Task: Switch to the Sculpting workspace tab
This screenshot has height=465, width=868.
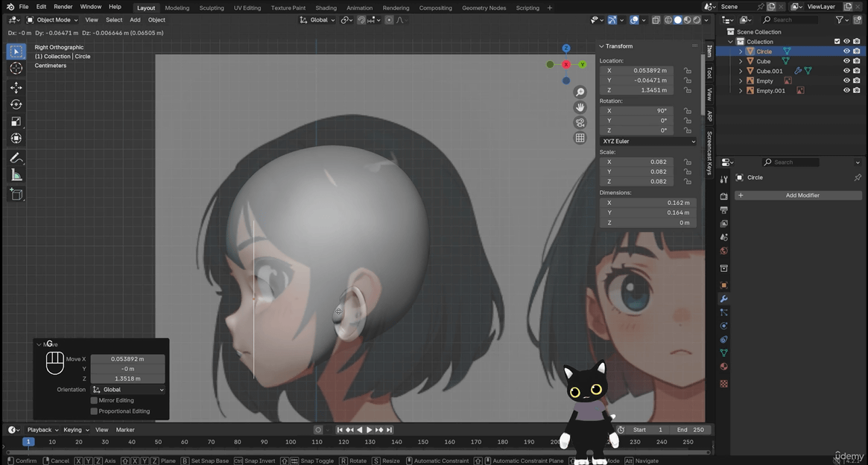Action: 212,7
